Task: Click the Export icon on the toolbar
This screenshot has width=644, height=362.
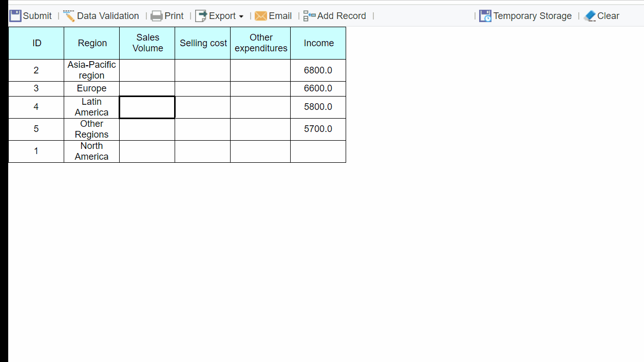Action: (x=200, y=15)
